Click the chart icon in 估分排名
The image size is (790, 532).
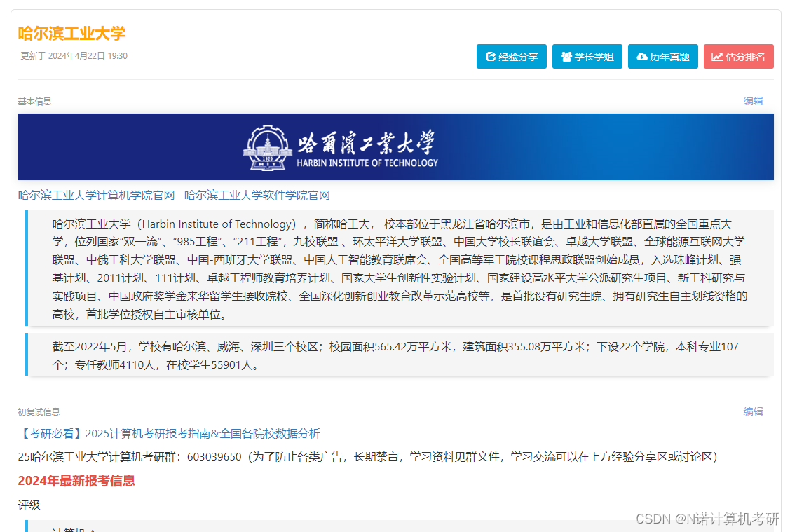click(717, 56)
